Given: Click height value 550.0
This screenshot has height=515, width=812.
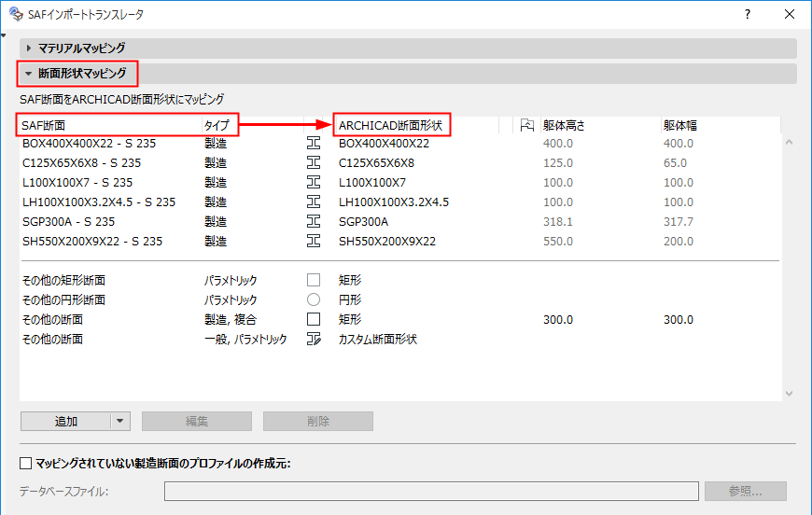Looking at the screenshot, I should click(x=558, y=242).
